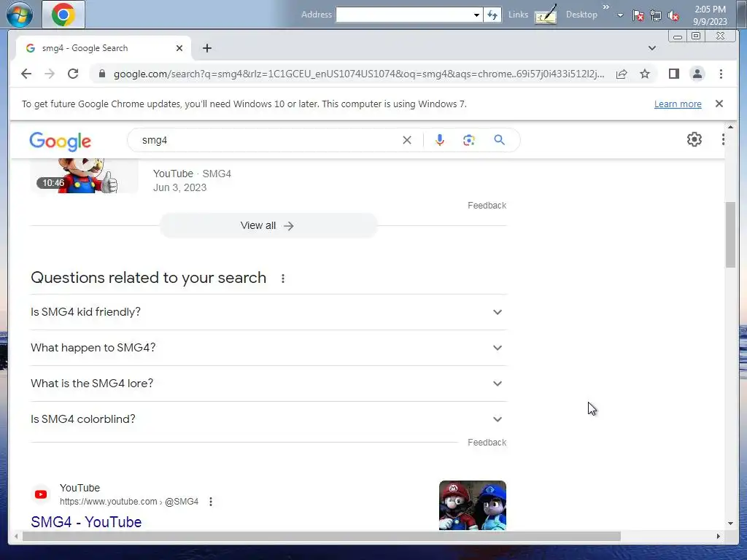
Task: Click the "Jun 3, 2023" date text
Action: coord(179,187)
